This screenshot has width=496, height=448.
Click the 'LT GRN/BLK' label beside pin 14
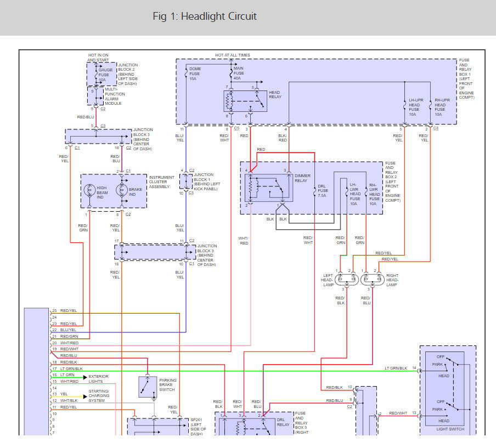tap(396, 368)
